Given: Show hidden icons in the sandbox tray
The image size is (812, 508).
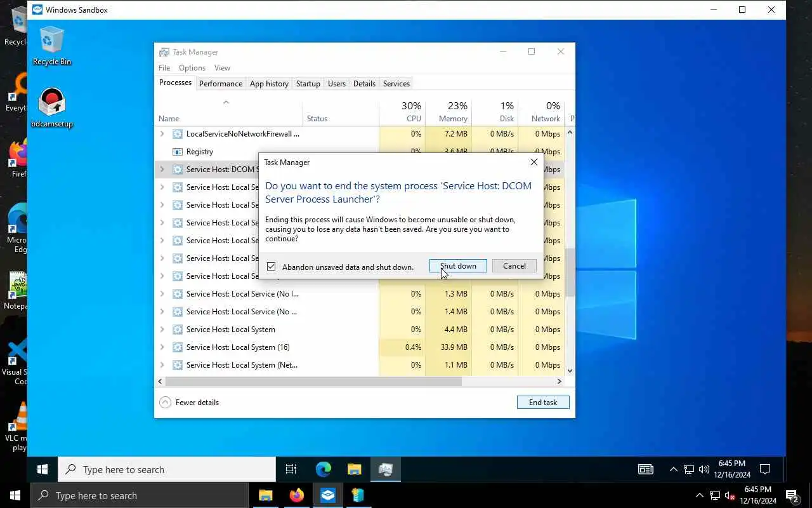Looking at the screenshot, I should tap(674, 469).
